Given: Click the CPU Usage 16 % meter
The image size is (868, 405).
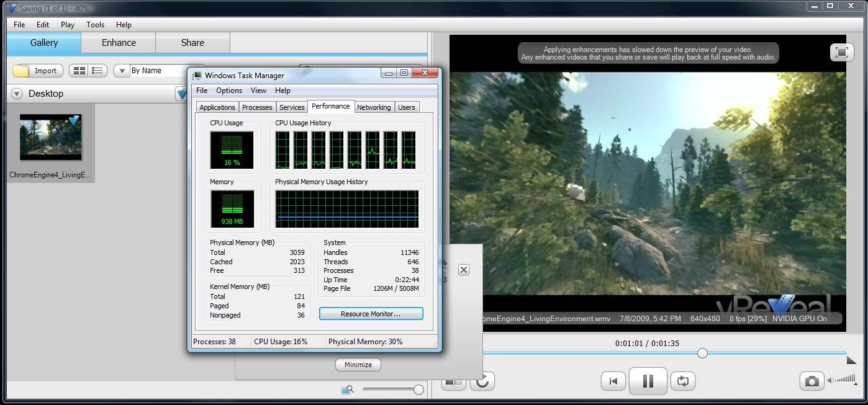Looking at the screenshot, I should click(232, 149).
